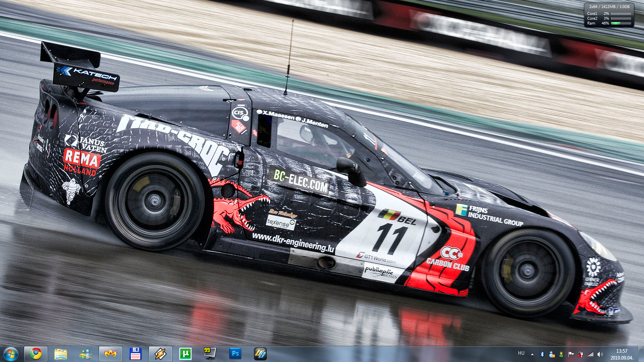Click the power plug tray icon with red X

(x=580, y=354)
